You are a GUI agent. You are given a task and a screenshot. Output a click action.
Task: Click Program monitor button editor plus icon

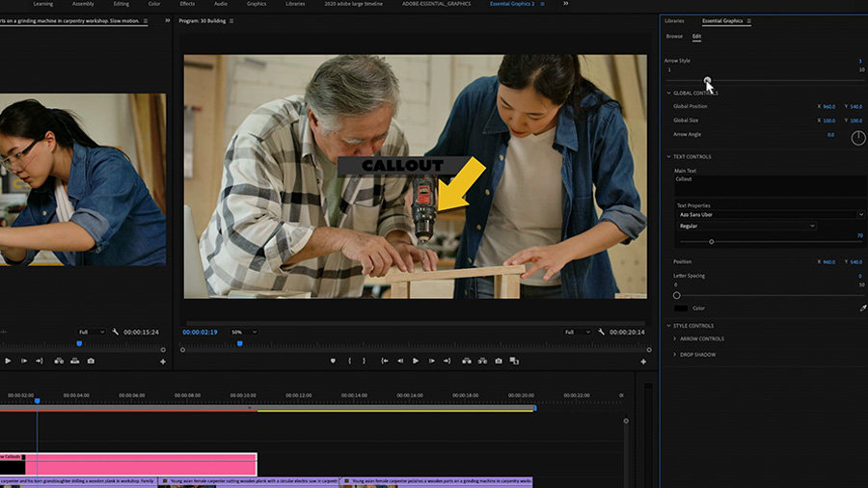coord(643,362)
